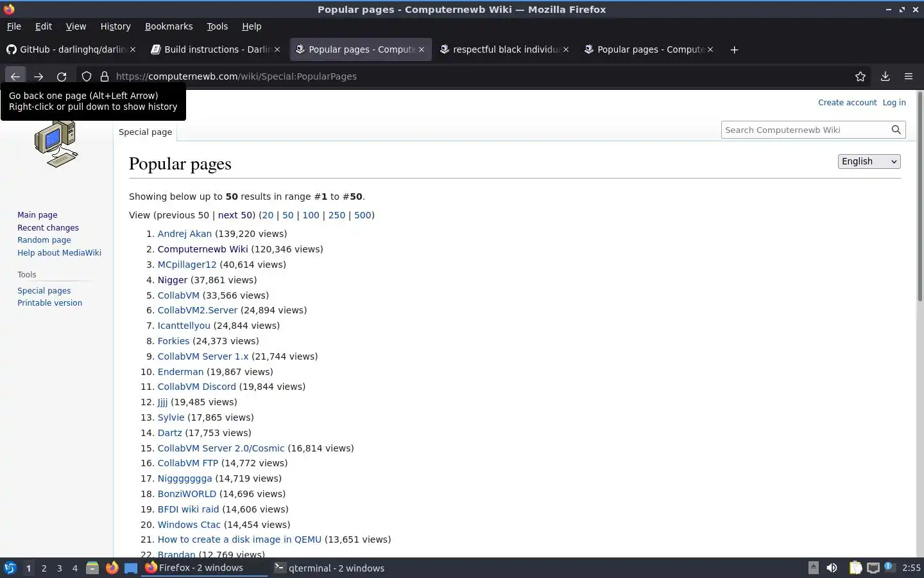Screen dimensions: 924x578
Task: Show 20 results per page
Action: (x=268, y=215)
